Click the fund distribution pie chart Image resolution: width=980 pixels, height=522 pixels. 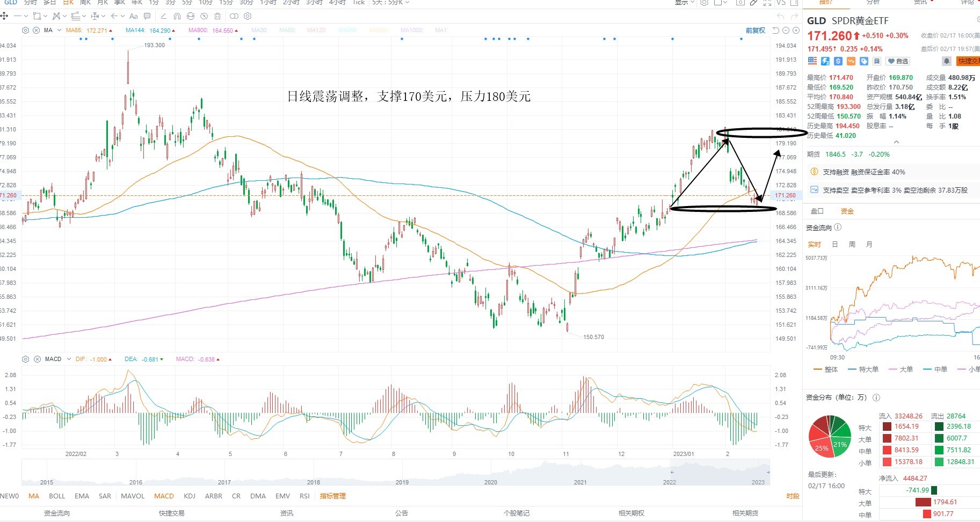tap(830, 436)
